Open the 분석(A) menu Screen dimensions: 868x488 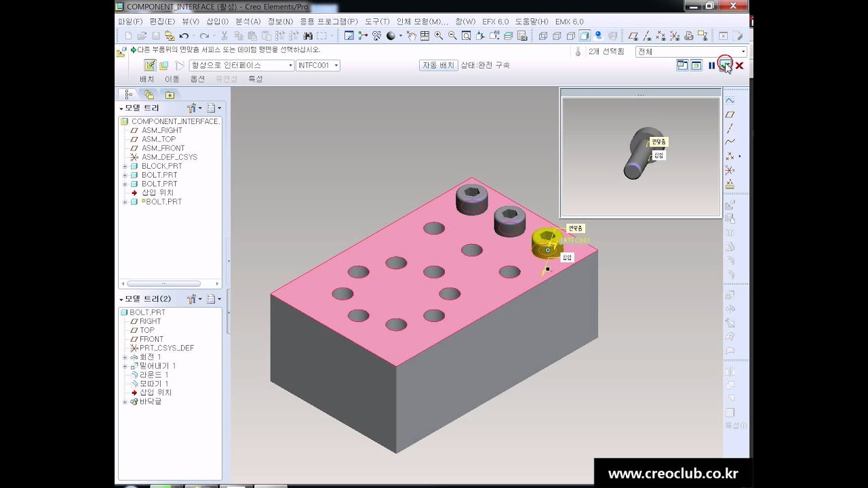click(x=248, y=22)
